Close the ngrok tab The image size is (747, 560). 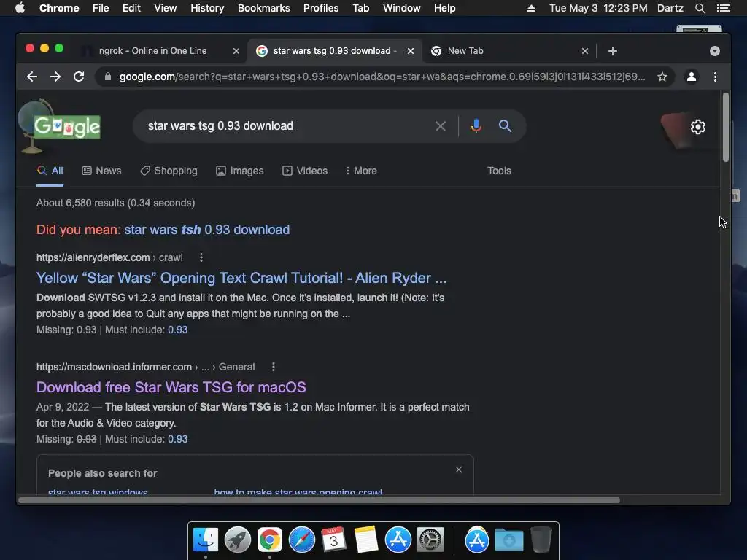tap(236, 51)
